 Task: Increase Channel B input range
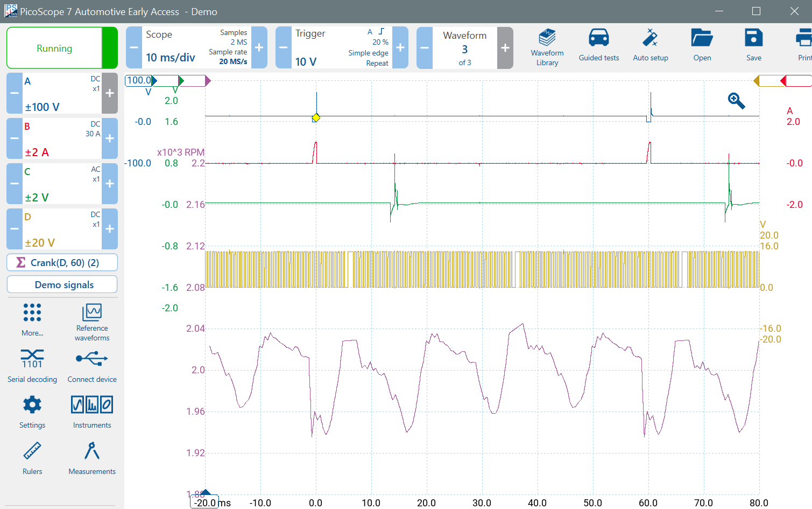(110, 138)
